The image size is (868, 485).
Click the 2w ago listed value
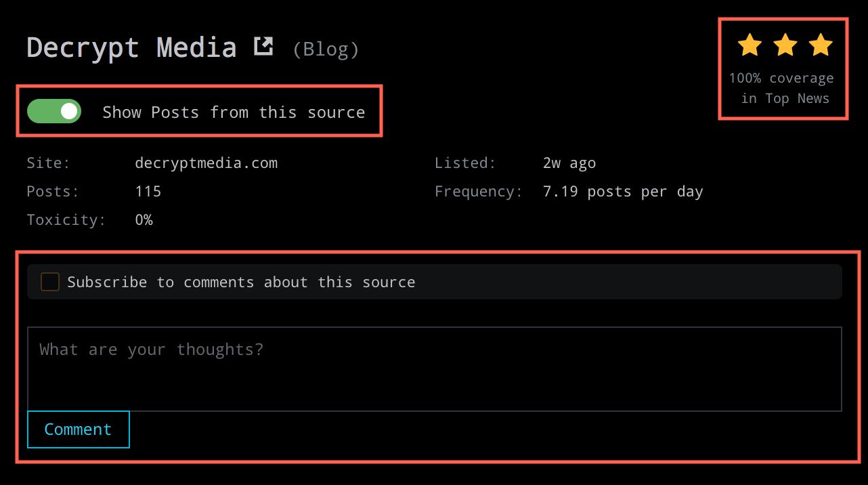point(569,163)
